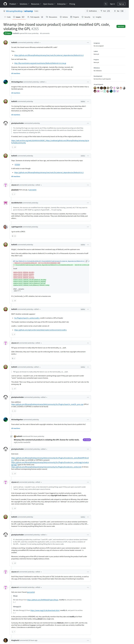Copy the diff code block contents
The width and height of the screenshot is (134, 644).
click(87, 261)
